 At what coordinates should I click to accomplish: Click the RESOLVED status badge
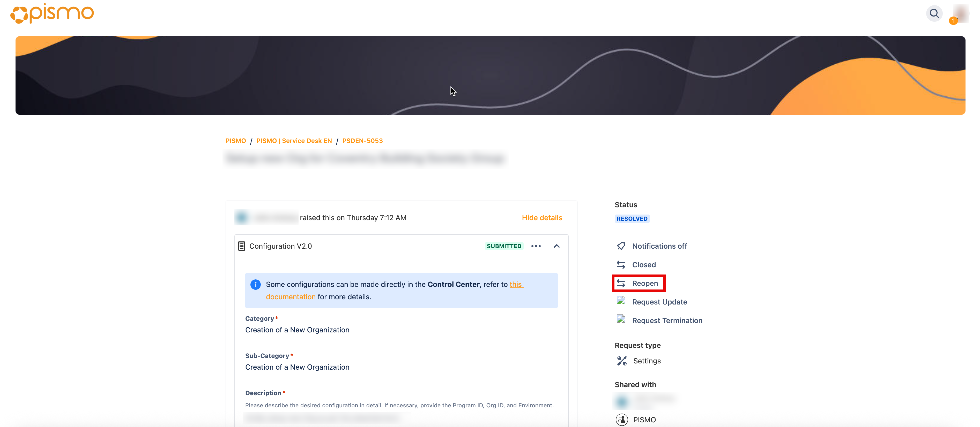coord(632,219)
